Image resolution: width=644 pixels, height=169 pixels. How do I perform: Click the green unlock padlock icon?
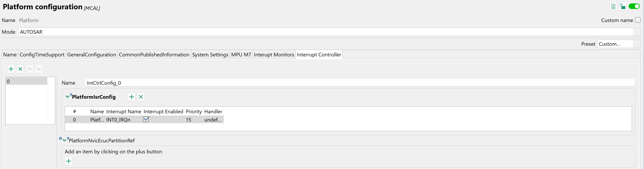coord(622,7)
